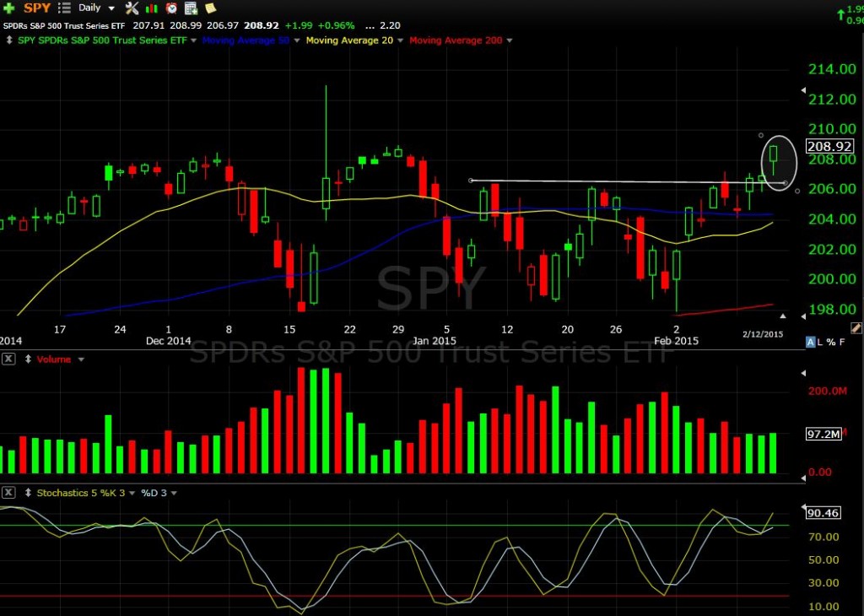Click the 200.0M volume axis label
This screenshot has height=616, width=864.
[x=827, y=392]
